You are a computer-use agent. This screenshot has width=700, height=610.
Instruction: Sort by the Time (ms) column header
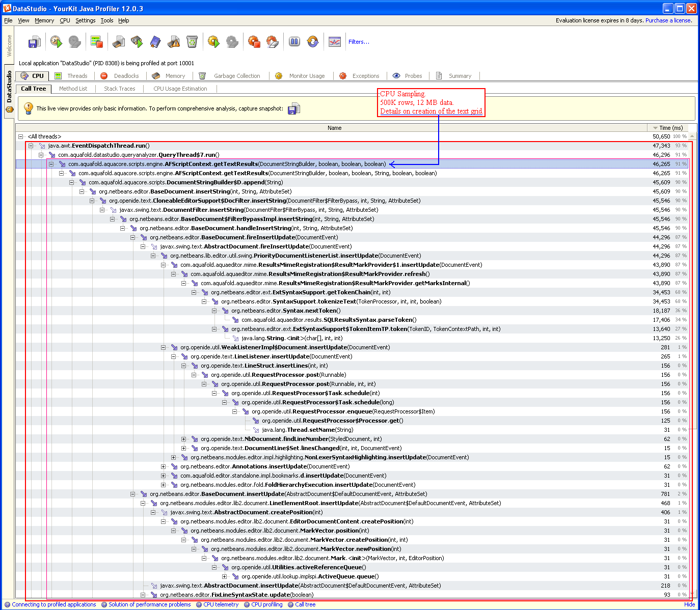(x=667, y=128)
